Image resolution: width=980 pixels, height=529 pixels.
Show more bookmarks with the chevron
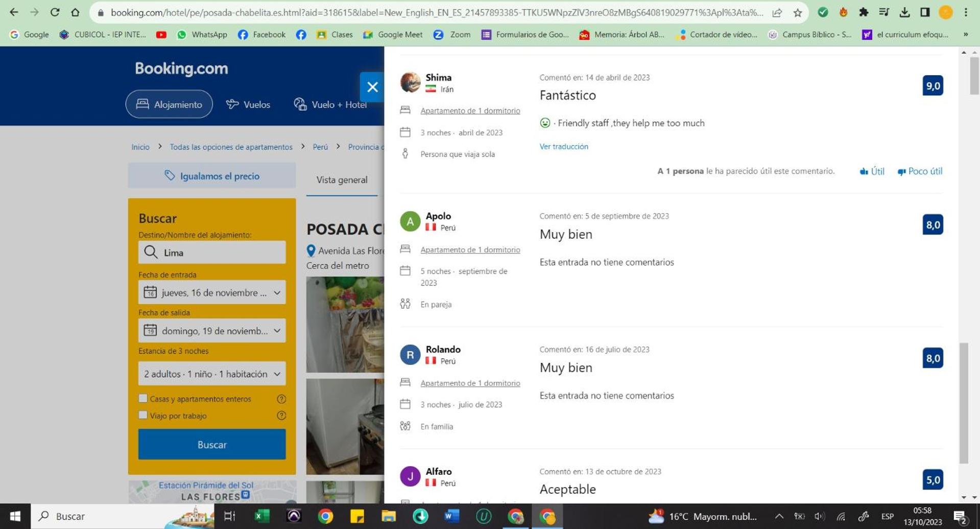966,34
